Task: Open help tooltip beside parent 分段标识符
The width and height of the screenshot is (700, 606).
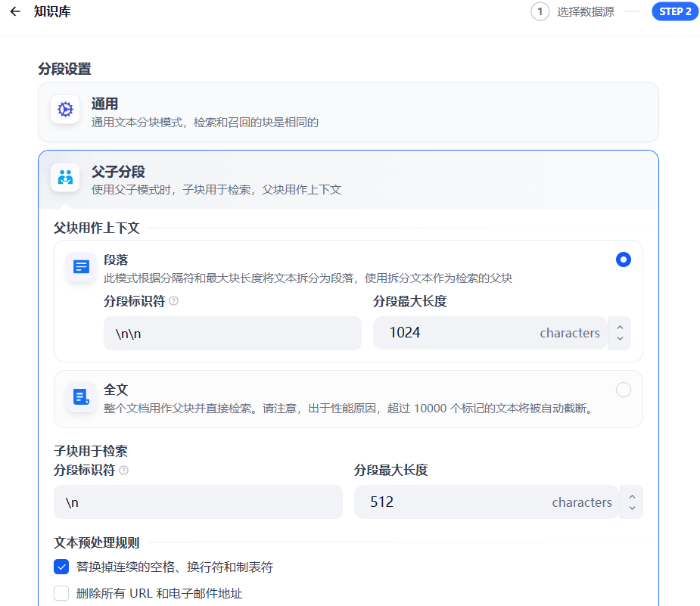Action: (174, 301)
